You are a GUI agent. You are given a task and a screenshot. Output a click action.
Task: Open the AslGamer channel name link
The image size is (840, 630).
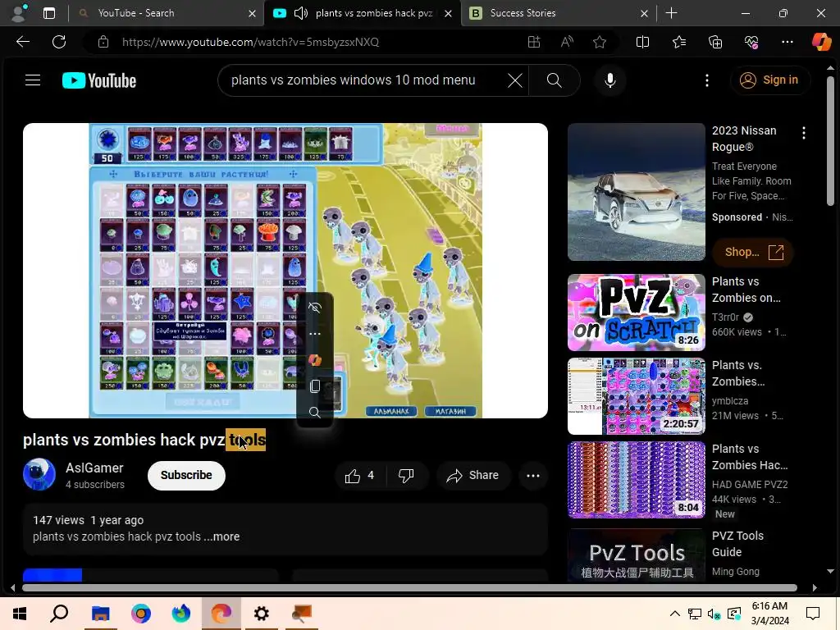pyautogui.click(x=94, y=468)
